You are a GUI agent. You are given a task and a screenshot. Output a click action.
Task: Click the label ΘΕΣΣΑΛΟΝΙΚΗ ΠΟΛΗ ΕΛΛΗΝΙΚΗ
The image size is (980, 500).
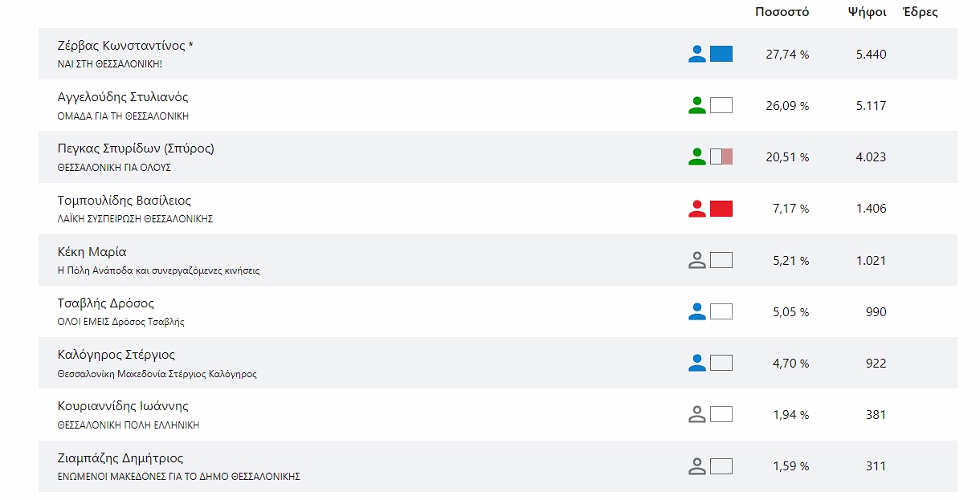(x=129, y=425)
